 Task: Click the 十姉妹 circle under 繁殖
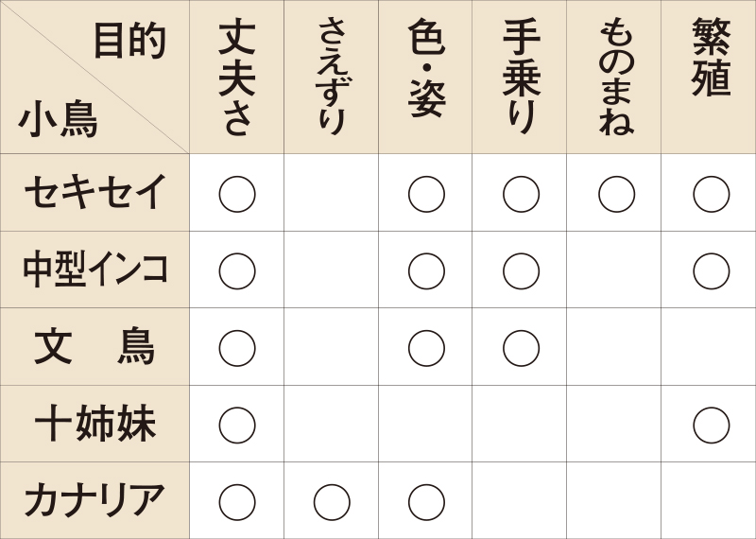pyautogui.click(x=711, y=426)
